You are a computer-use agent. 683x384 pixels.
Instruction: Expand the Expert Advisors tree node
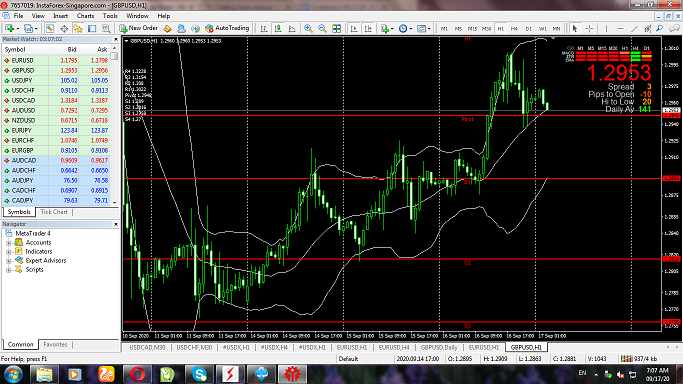pyautogui.click(x=8, y=261)
